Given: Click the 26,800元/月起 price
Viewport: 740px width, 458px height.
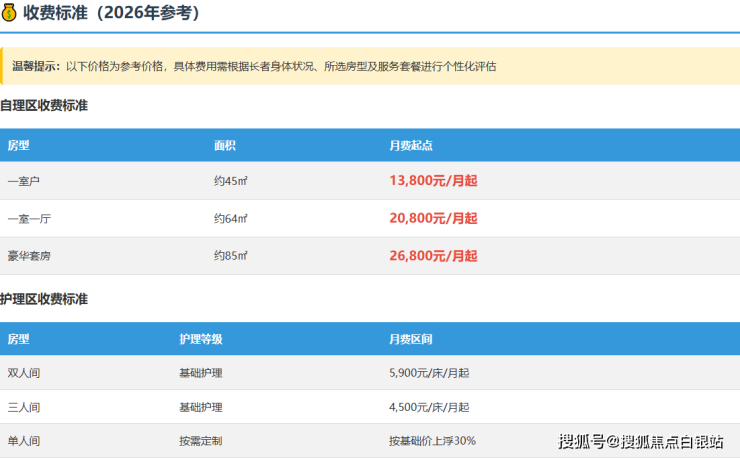Looking at the screenshot, I should [433, 256].
